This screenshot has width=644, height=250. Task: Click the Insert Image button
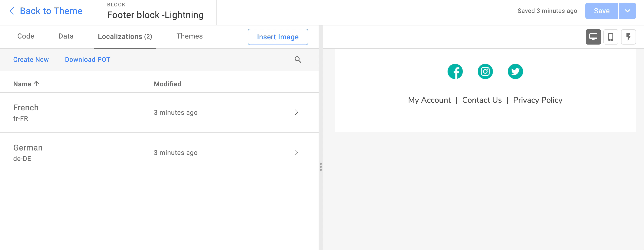(x=278, y=37)
